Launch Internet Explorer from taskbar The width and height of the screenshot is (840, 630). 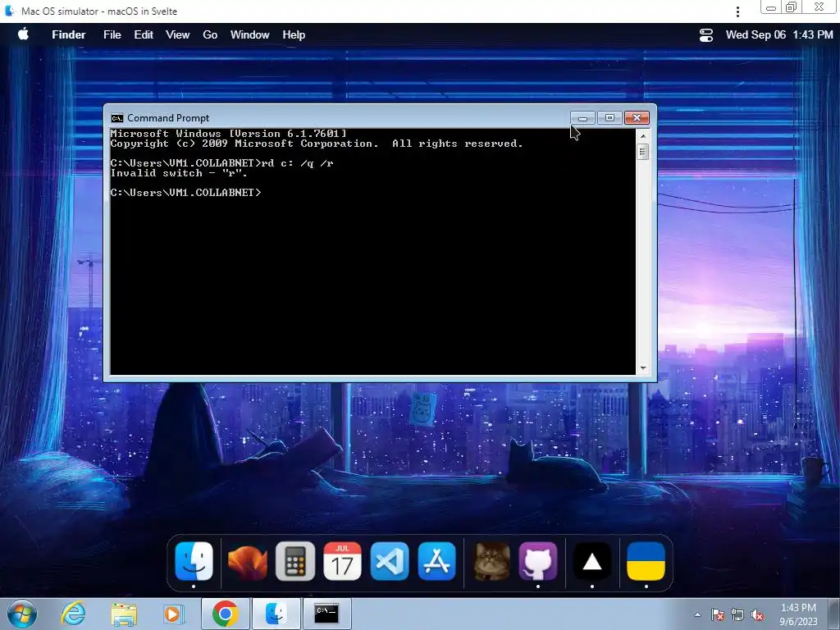pos(73,614)
